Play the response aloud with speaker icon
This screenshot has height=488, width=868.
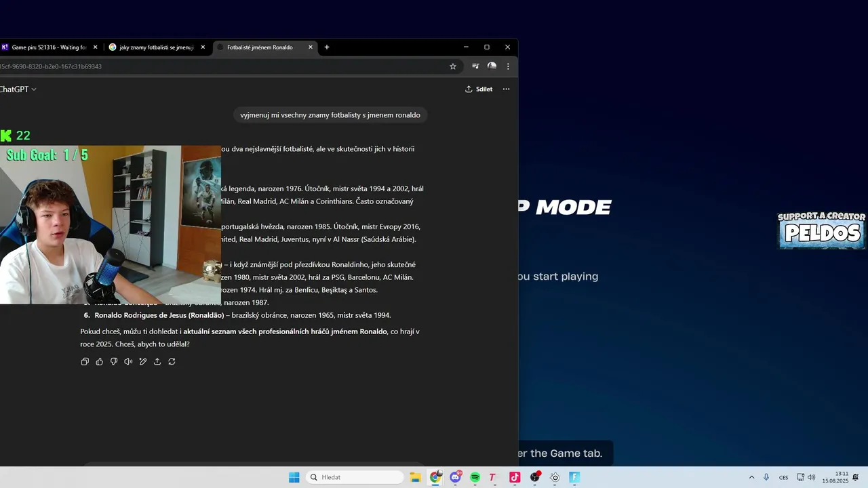[x=128, y=362]
